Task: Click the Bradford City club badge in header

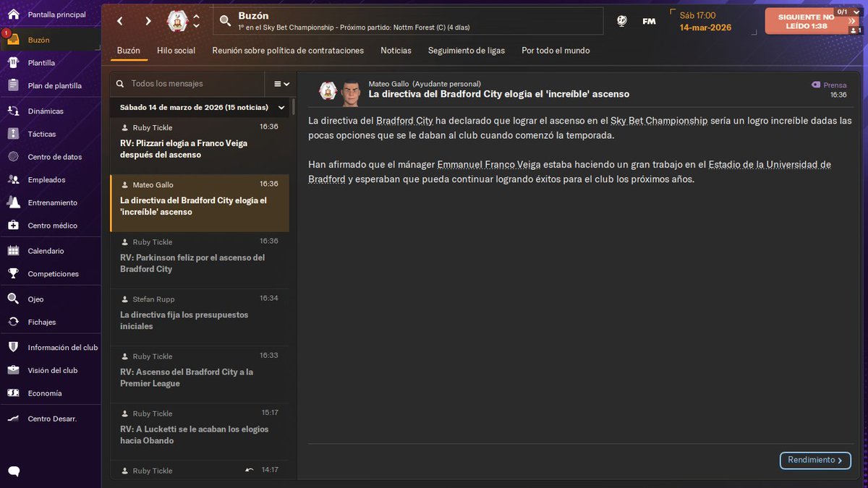Action: coord(177,21)
